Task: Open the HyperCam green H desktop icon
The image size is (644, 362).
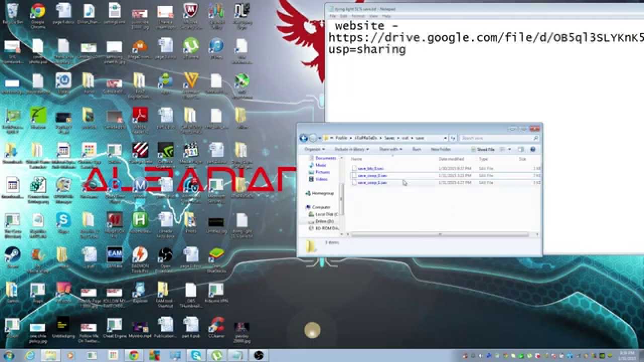Action: coord(139,223)
